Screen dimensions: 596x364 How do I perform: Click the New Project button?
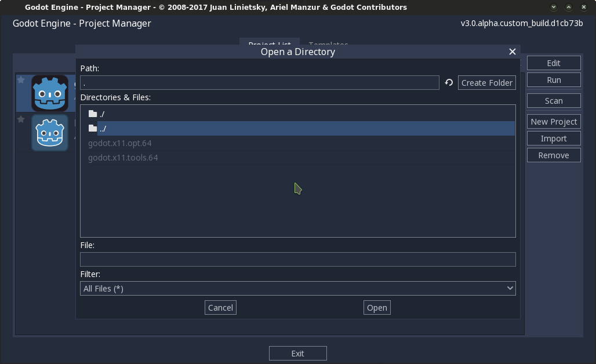553,121
